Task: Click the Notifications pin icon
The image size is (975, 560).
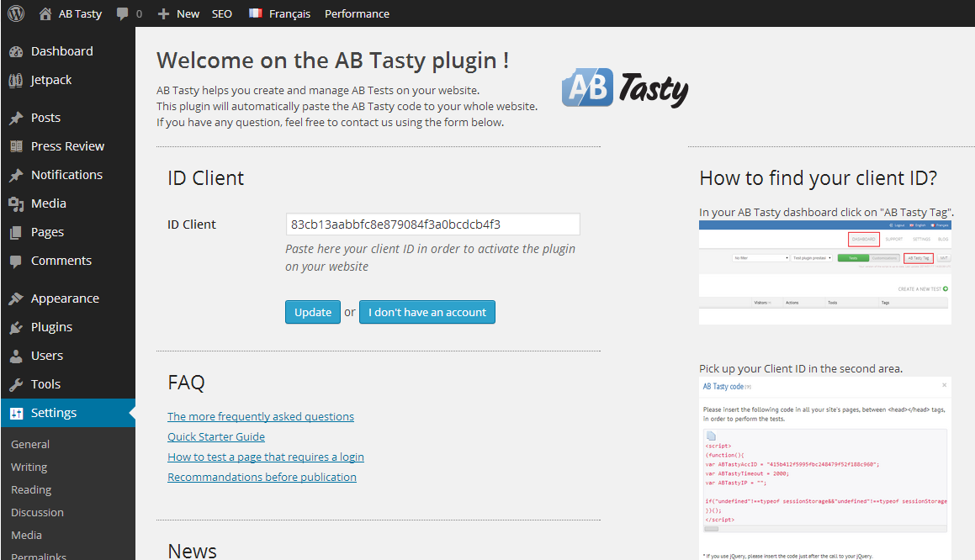Action: pos(16,175)
